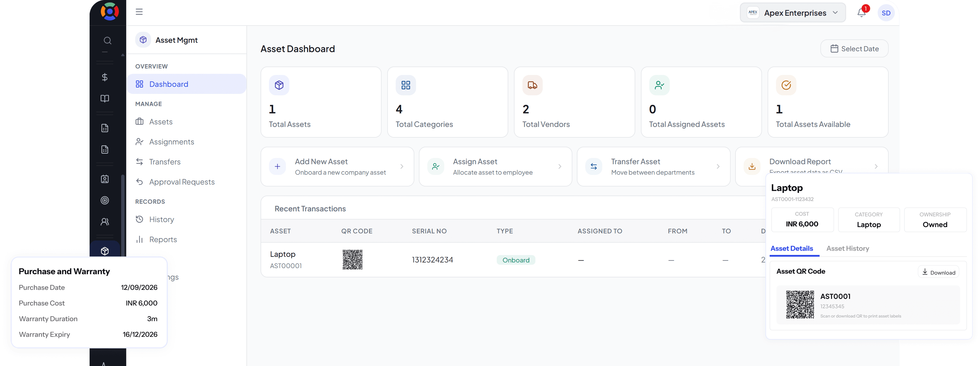The image size is (980, 366).
Task: Click the search icon in dark sidebar
Action: [107, 40]
